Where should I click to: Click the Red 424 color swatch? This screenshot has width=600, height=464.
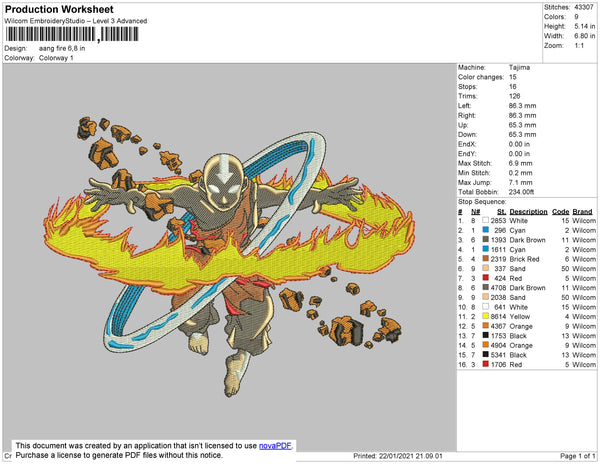[x=486, y=278]
